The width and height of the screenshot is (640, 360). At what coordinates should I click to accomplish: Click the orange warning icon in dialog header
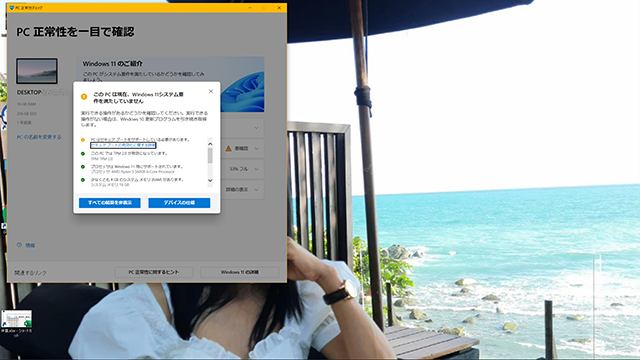84,97
